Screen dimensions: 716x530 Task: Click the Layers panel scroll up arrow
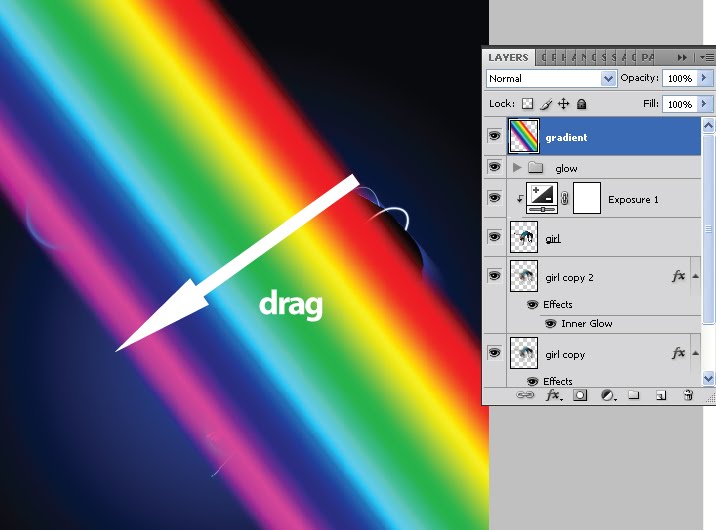pos(708,125)
